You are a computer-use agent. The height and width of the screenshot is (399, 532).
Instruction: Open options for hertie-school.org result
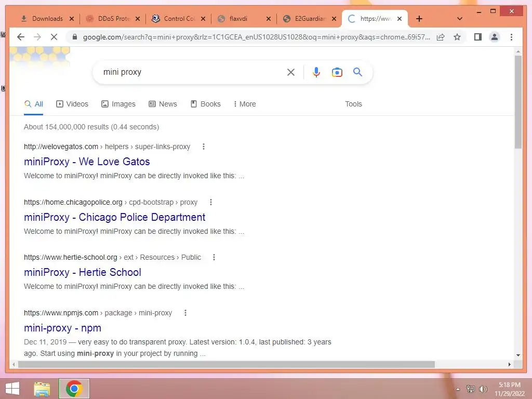pos(214,257)
